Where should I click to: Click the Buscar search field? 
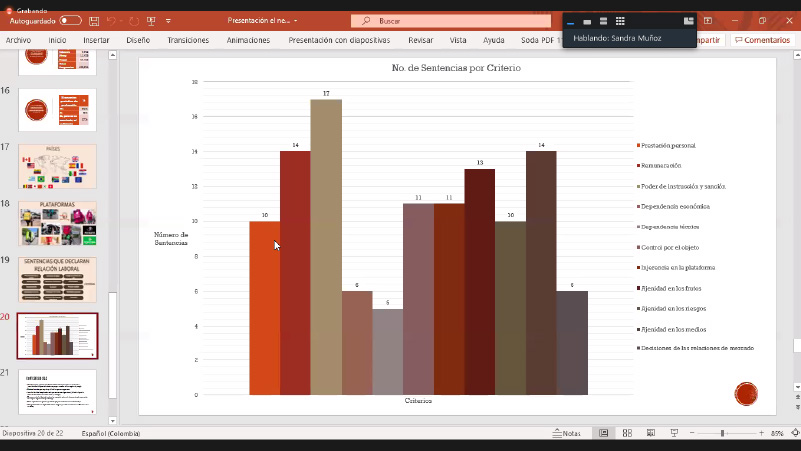451,21
